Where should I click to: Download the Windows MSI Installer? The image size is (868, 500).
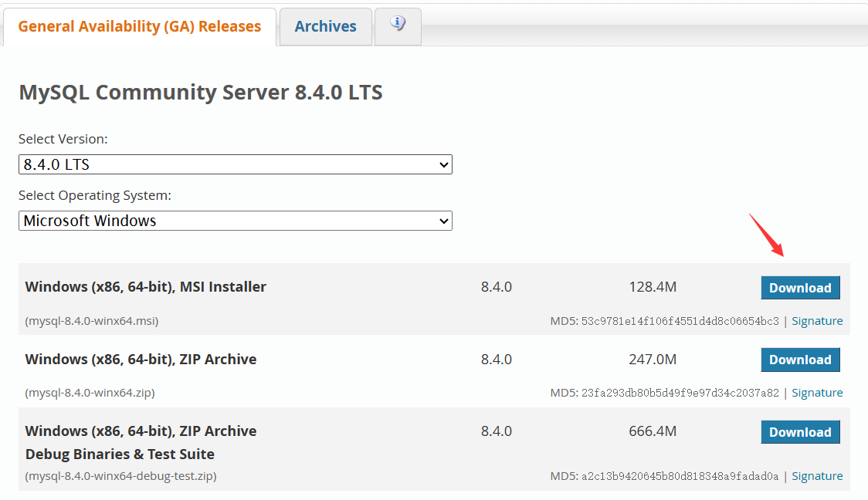pyautogui.click(x=800, y=288)
